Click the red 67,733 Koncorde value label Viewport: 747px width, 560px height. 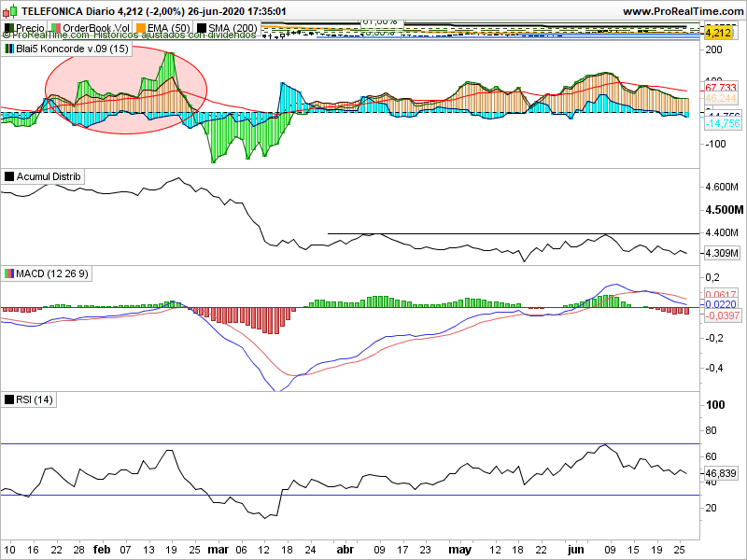[x=720, y=88]
